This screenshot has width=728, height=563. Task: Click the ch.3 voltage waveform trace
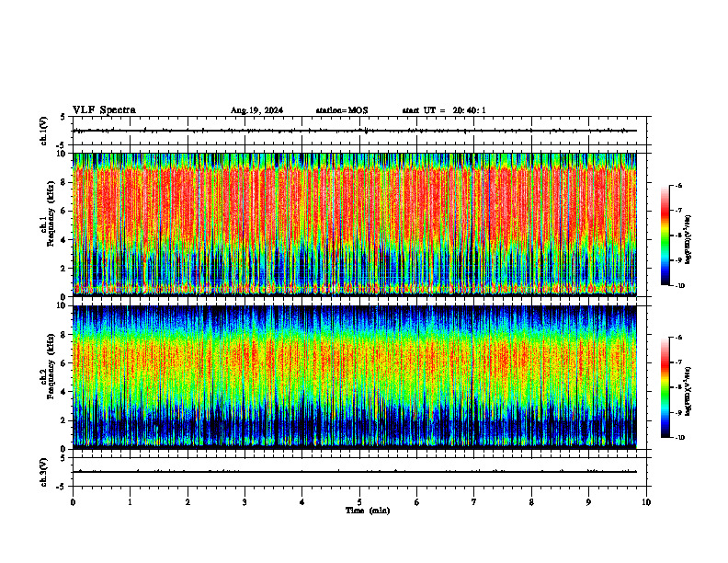pyautogui.click(x=355, y=472)
